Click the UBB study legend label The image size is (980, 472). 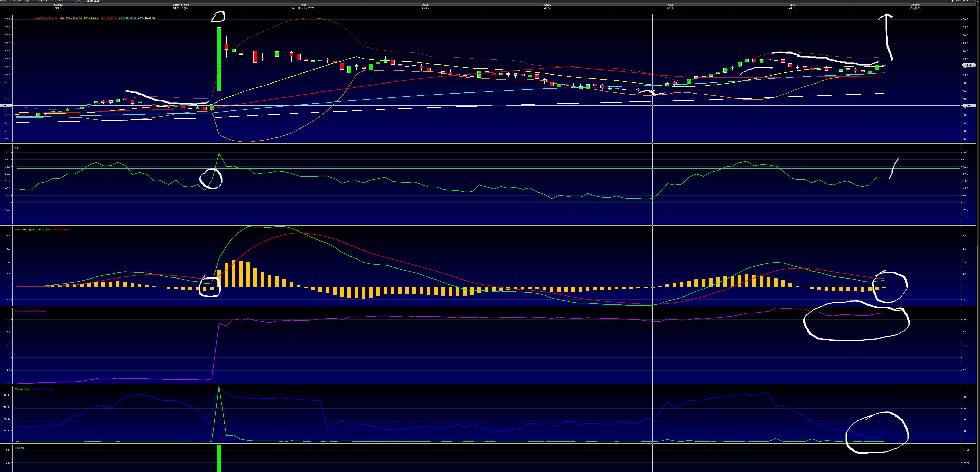(46, 18)
